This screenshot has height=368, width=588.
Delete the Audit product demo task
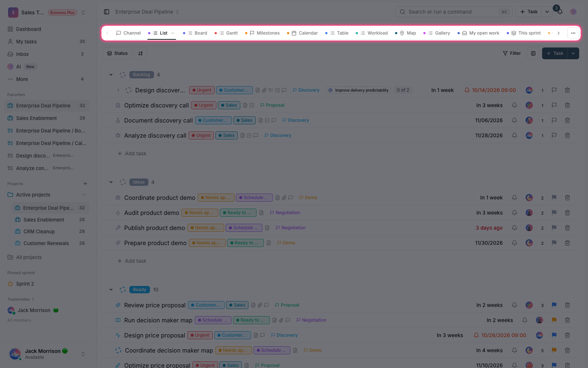pyautogui.click(x=567, y=213)
